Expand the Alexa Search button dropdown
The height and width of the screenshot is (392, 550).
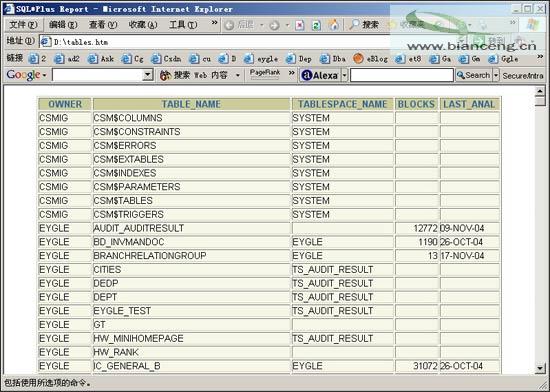pos(496,75)
